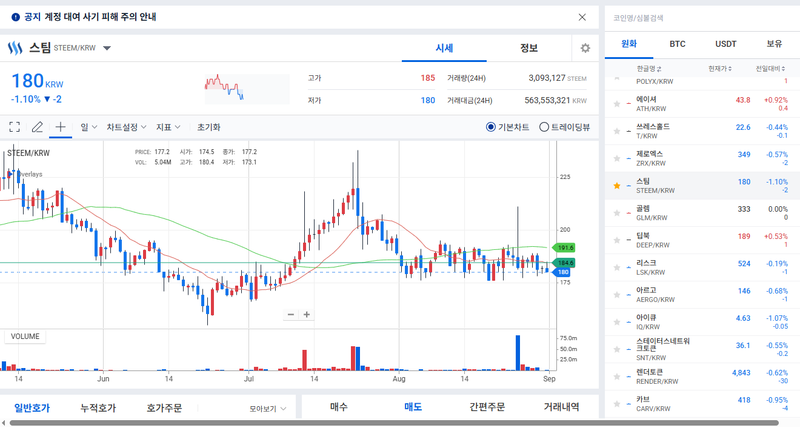Open the 골렘 GLM/KRW row
This screenshot has height=427, width=800.
tap(702, 213)
